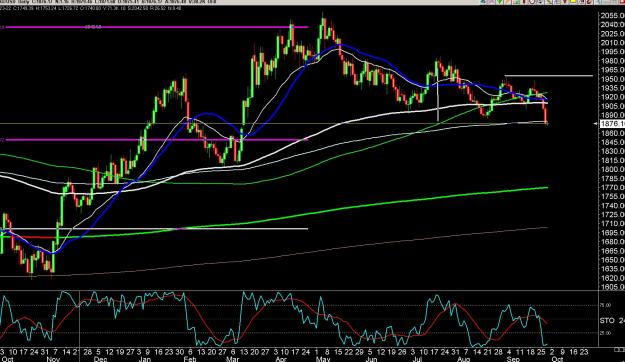
Task: Click the 1695.0 price axis label
Action: [x=613, y=233]
